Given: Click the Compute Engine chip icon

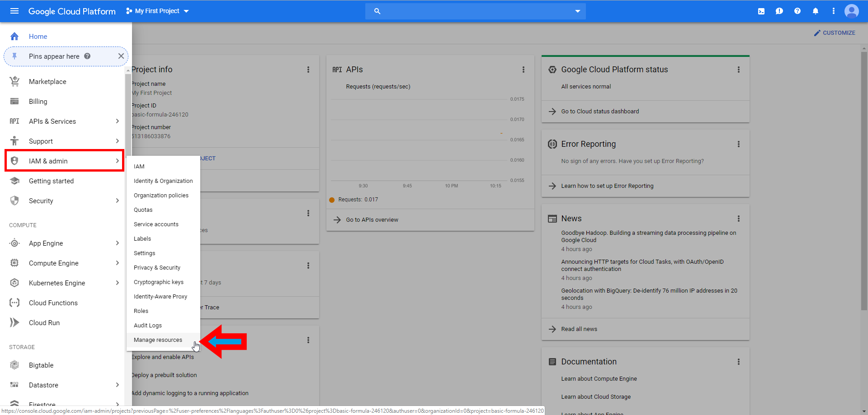Looking at the screenshot, I should 14,263.
